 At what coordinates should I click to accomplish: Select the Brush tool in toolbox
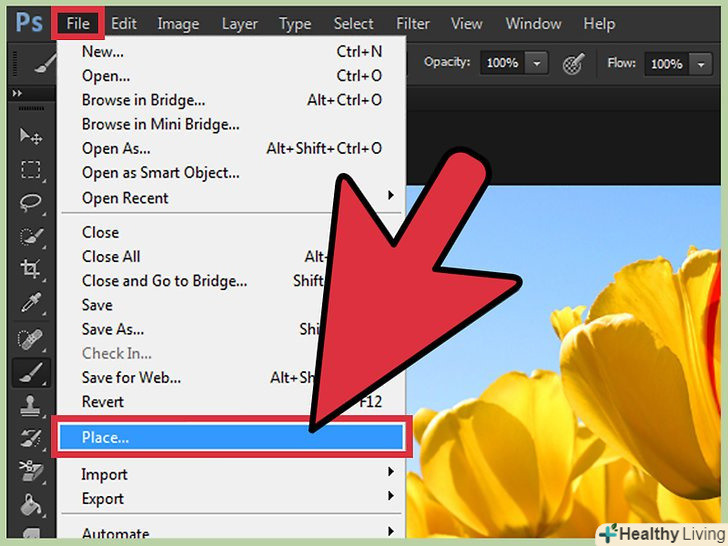coord(31,372)
